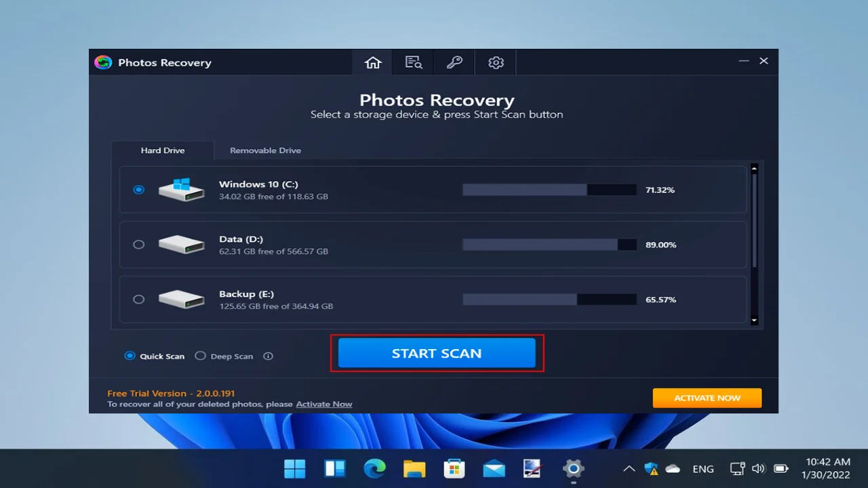Image resolution: width=868 pixels, height=488 pixels.
Task: Choose the Quick Scan option
Action: point(155,356)
